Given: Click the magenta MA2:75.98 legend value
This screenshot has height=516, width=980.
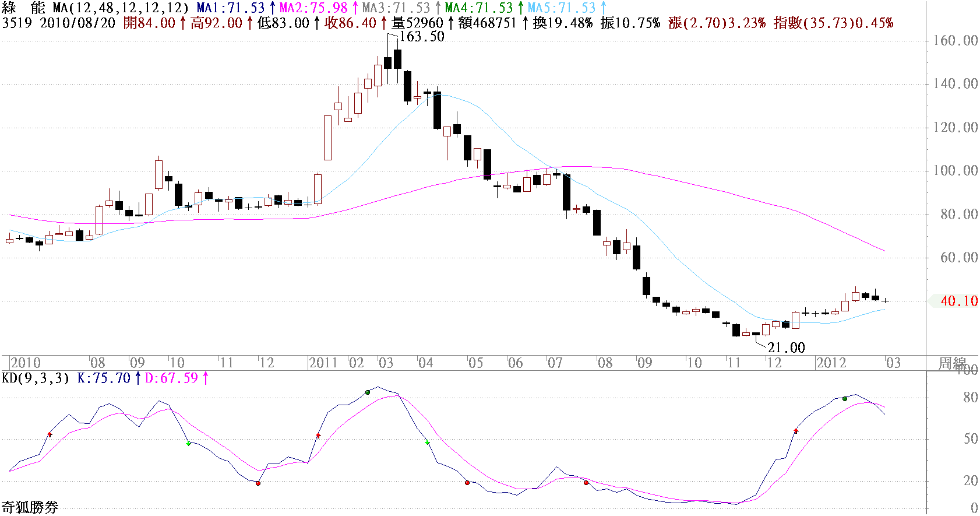Looking at the screenshot, I should point(313,8).
